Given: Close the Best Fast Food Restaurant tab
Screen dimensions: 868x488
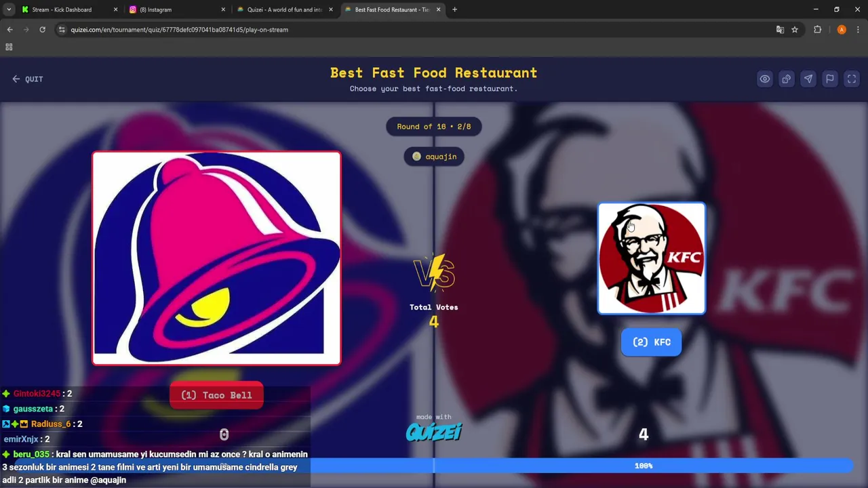Looking at the screenshot, I should point(438,9).
